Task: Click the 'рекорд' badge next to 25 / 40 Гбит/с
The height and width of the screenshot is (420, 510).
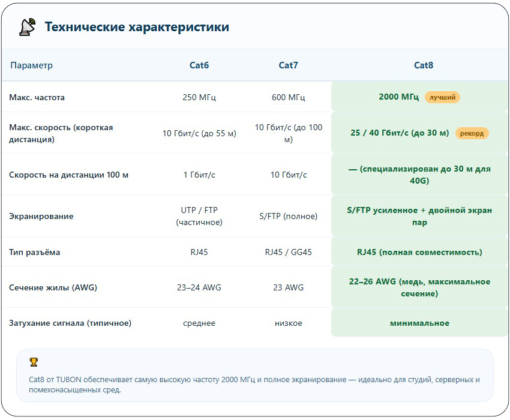Action: coord(472,133)
